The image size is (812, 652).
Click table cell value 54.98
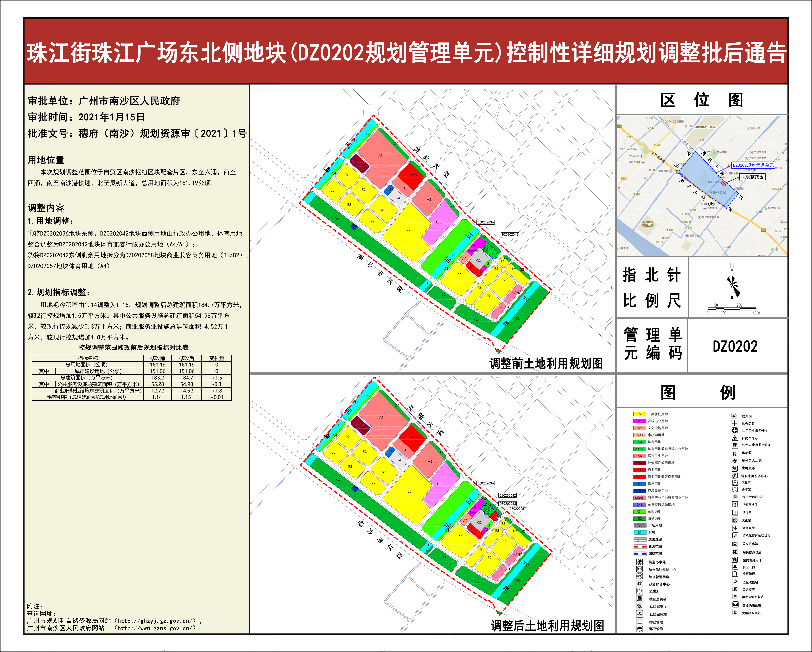[186, 384]
